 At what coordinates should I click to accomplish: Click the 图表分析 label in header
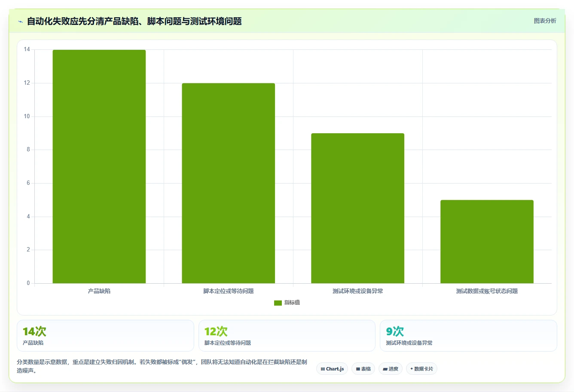545,21
